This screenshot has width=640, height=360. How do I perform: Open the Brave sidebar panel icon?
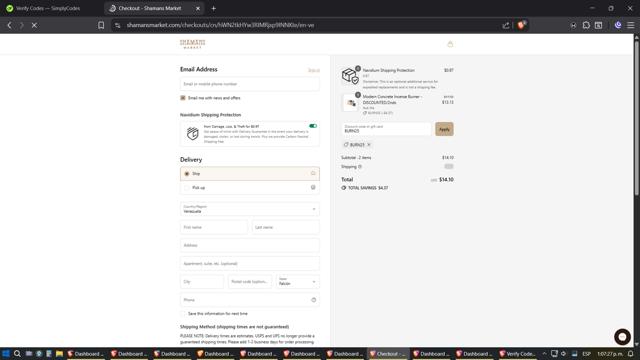click(x=598, y=25)
